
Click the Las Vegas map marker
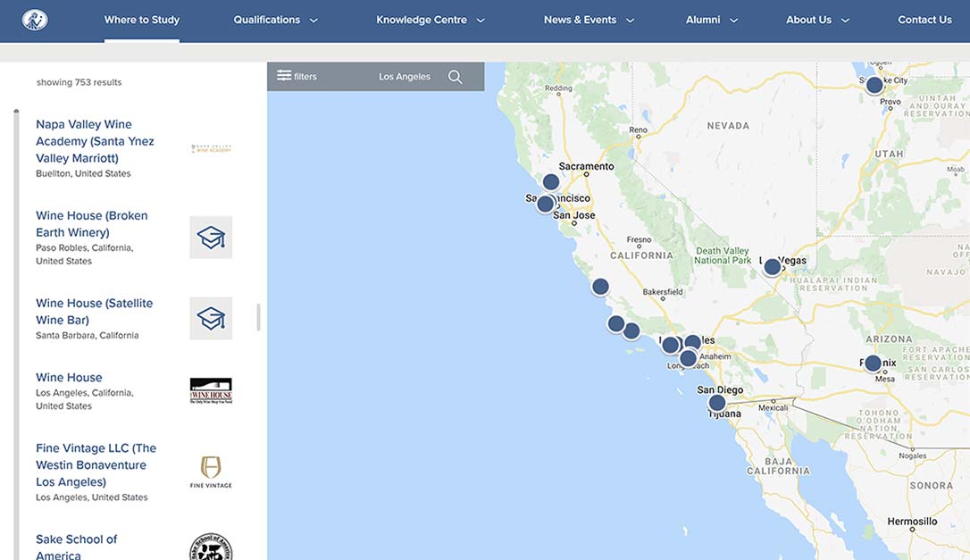(773, 266)
